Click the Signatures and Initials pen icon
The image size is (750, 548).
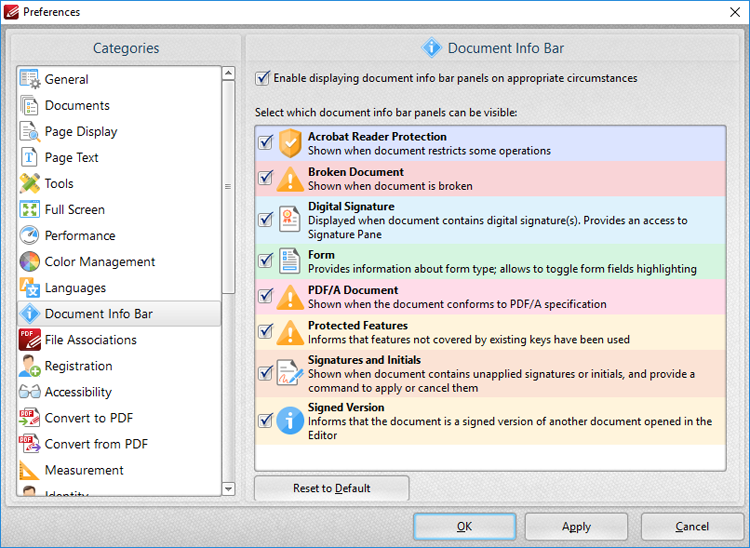point(290,373)
